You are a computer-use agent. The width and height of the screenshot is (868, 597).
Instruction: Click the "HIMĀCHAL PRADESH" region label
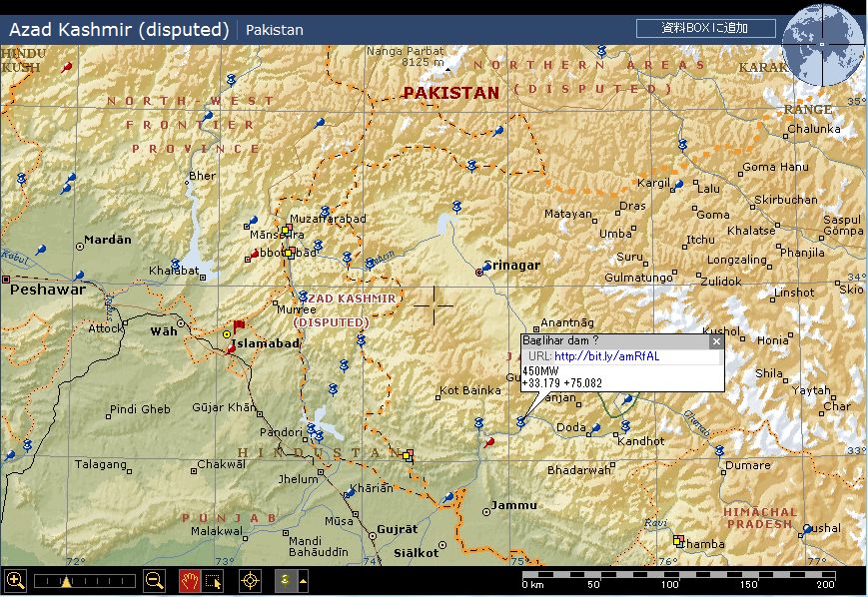[x=760, y=518]
